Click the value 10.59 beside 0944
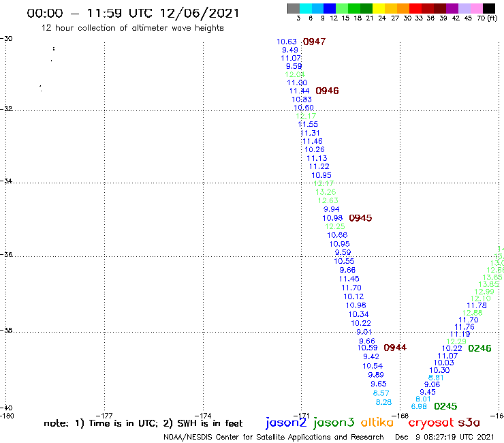Screen dimensions: 504x443 (x=367, y=348)
